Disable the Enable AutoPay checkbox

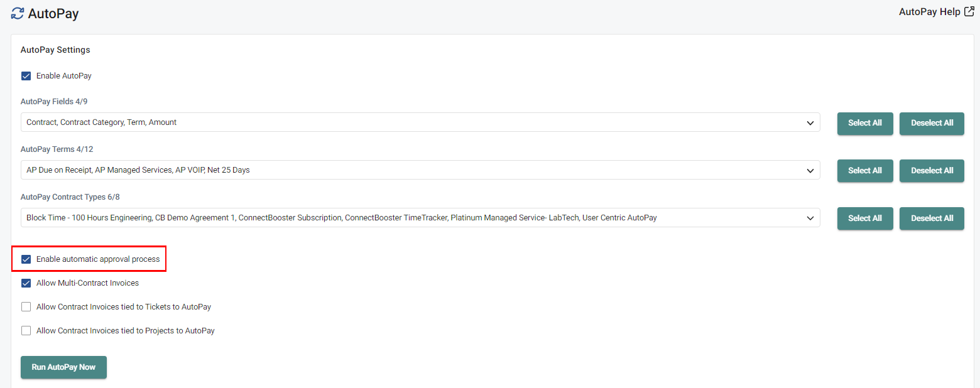click(x=26, y=75)
